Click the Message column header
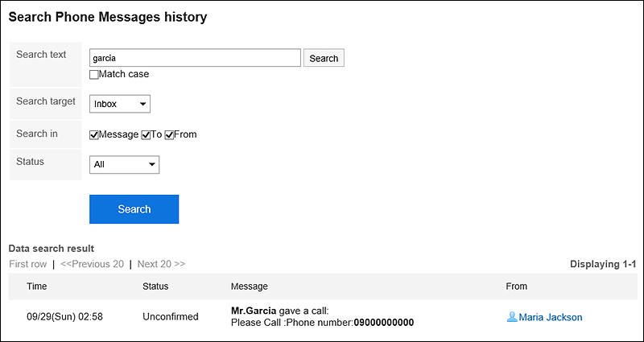 pos(250,286)
